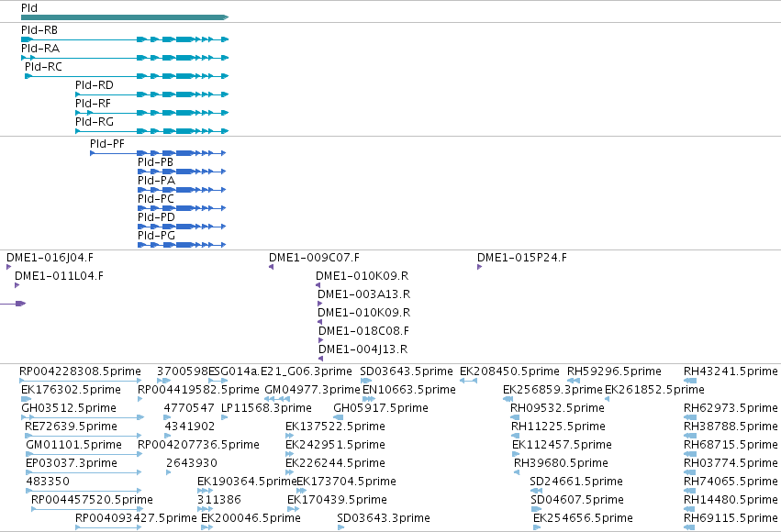Select protein feature Pld-PF

pos(158,153)
